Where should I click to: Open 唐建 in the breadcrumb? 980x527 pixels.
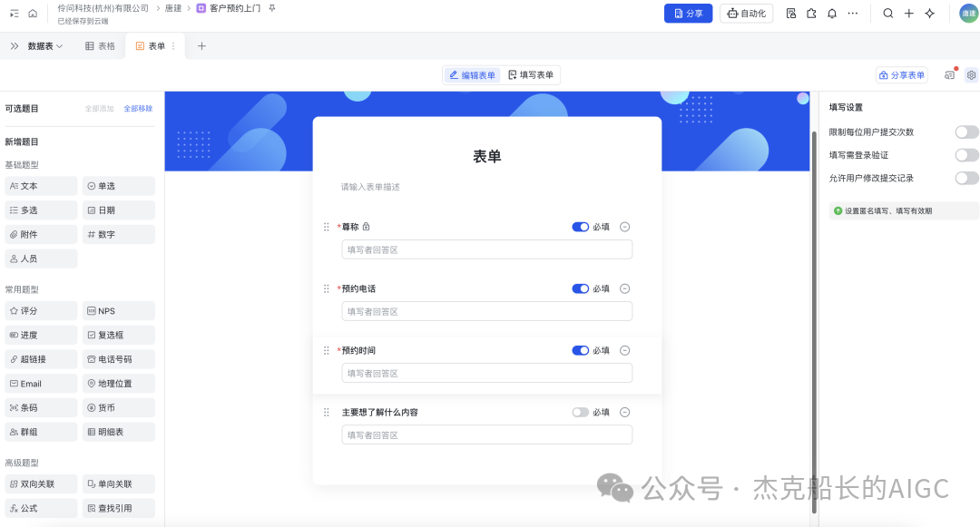173,8
